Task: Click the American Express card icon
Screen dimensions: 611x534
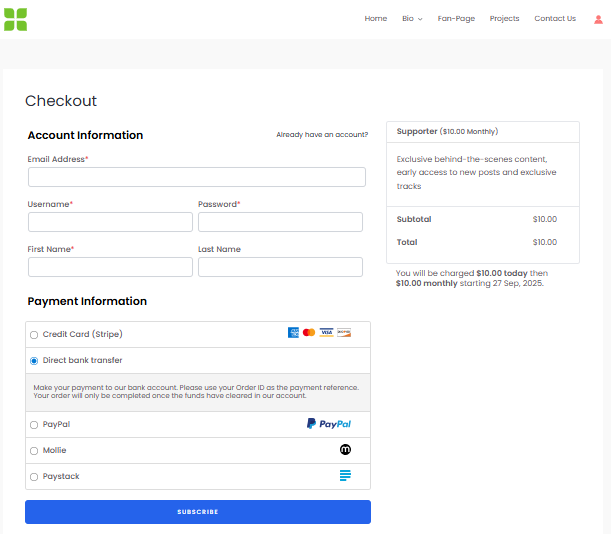Action: (293, 332)
